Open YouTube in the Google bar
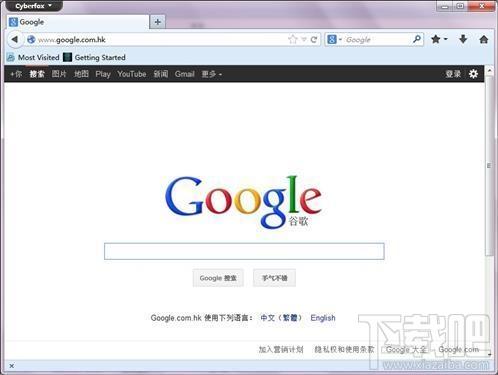Screen dimensions: 498x375 [x=132, y=74]
